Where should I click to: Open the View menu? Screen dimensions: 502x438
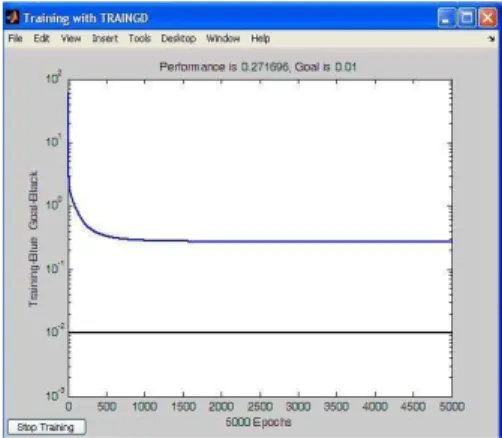pyautogui.click(x=71, y=39)
